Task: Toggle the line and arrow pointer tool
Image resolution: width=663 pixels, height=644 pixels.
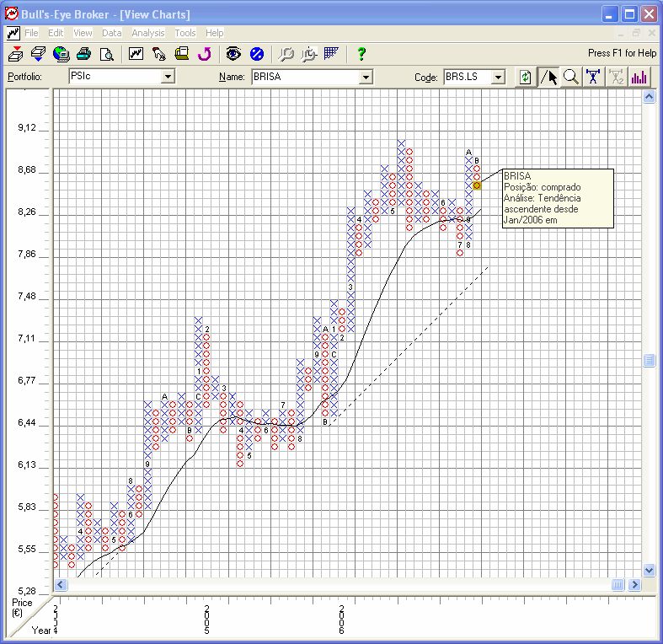Action: [548, 77]
